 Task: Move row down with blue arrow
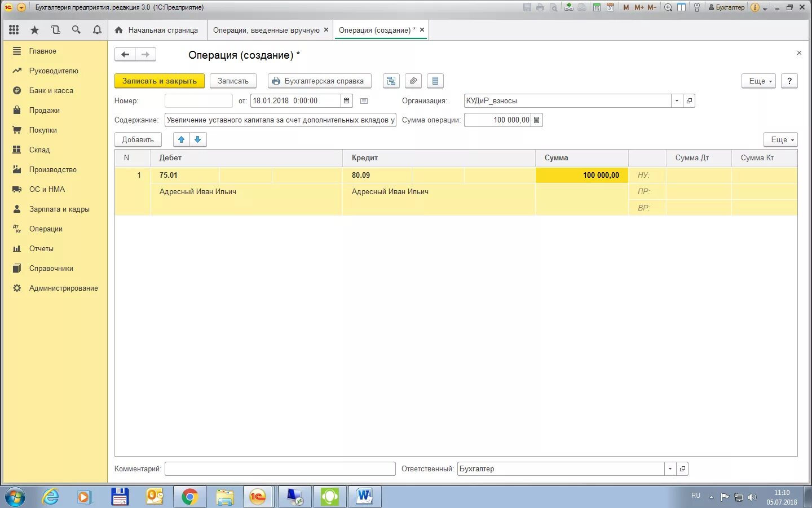(198, 139)
